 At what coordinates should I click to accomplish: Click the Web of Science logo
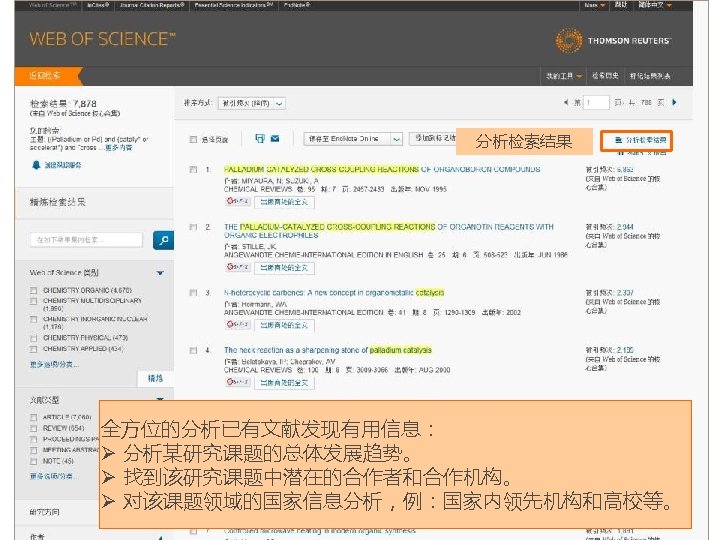(x=102, y=39)
